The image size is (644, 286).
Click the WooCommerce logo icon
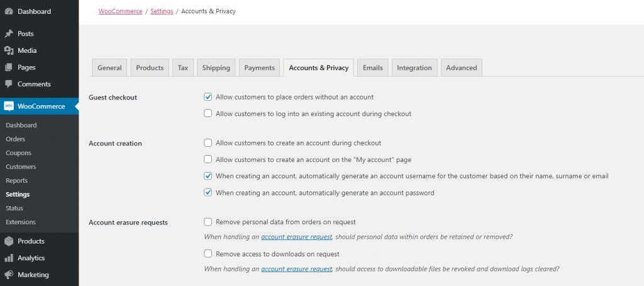9,106
